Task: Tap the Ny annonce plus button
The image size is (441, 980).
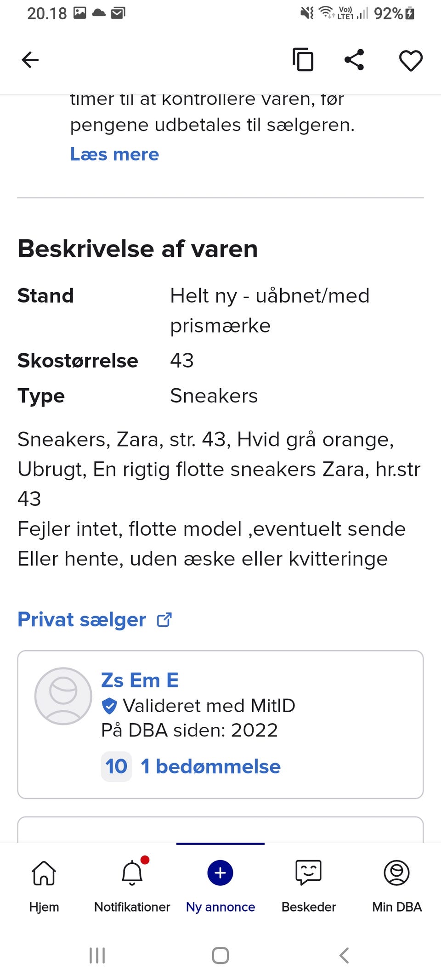Action: tap(220, 873)
